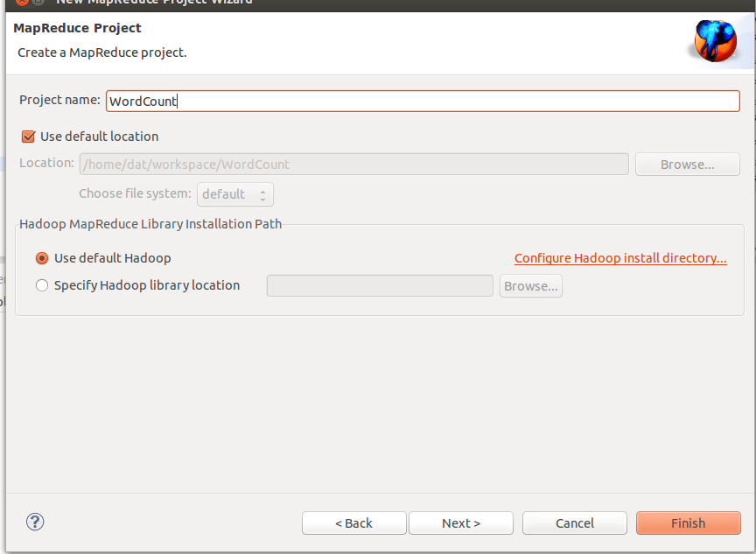Click the Finish button
Image resolution: width=756 pixels, height=554 pixels.
click(689, 523)
